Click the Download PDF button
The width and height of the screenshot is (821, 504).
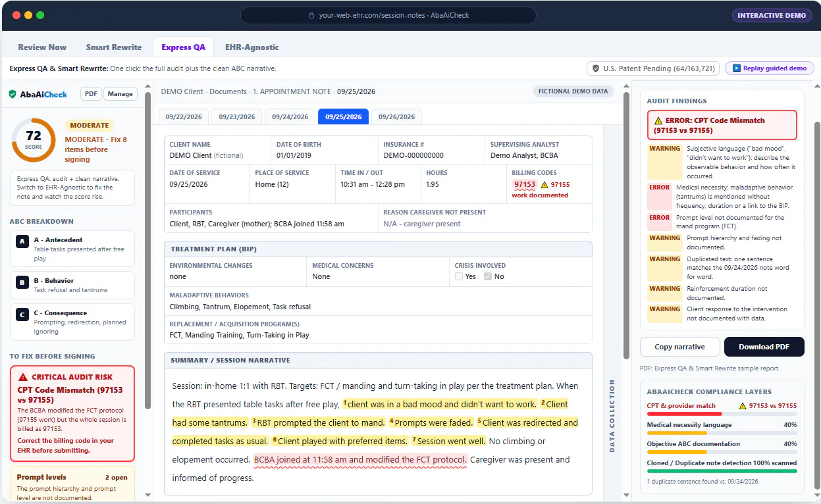(x=764, y=347)
